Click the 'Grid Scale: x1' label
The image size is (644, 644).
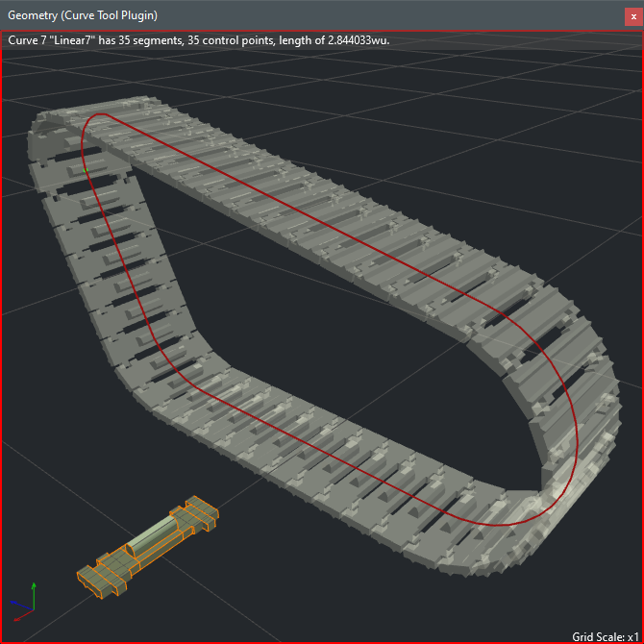pos(606,636)
